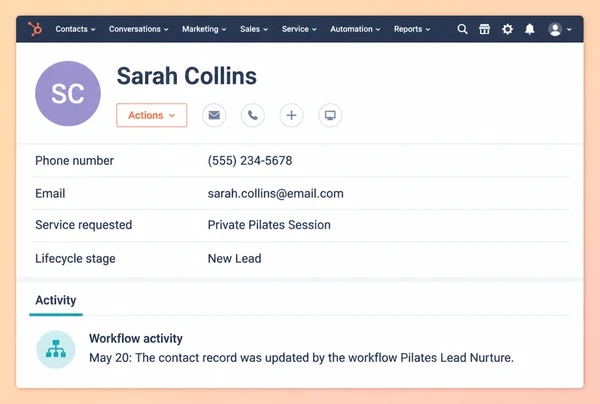The width and height of the screenshot is (600, 404).
Task: Click the Workflow activity hierarchy icon
Action: [x=56, y=349]
